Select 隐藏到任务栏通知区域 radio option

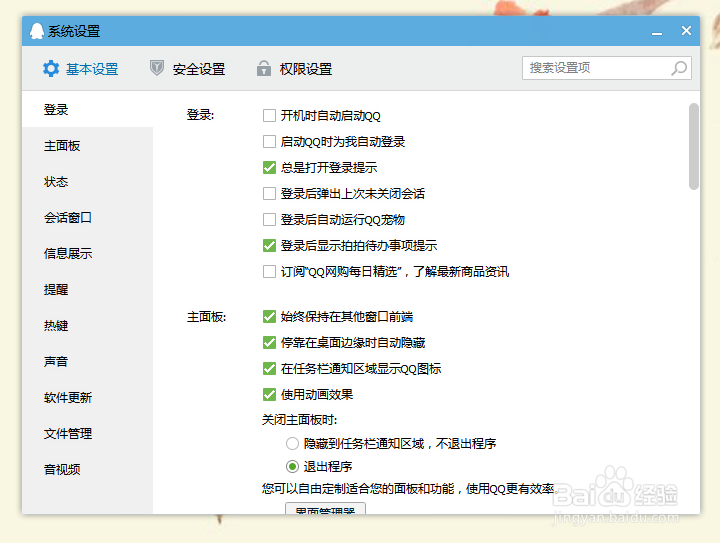(292, 443)
